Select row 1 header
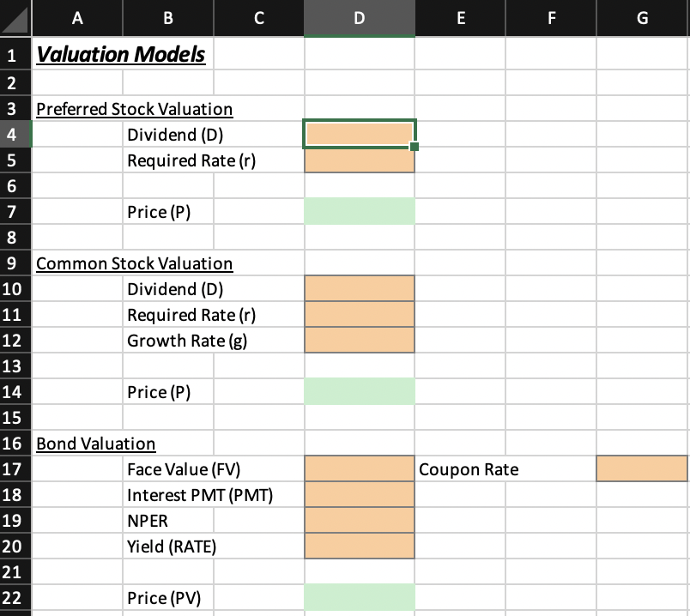The width and height of the screenshot is (690, 616). click(14, 53)
